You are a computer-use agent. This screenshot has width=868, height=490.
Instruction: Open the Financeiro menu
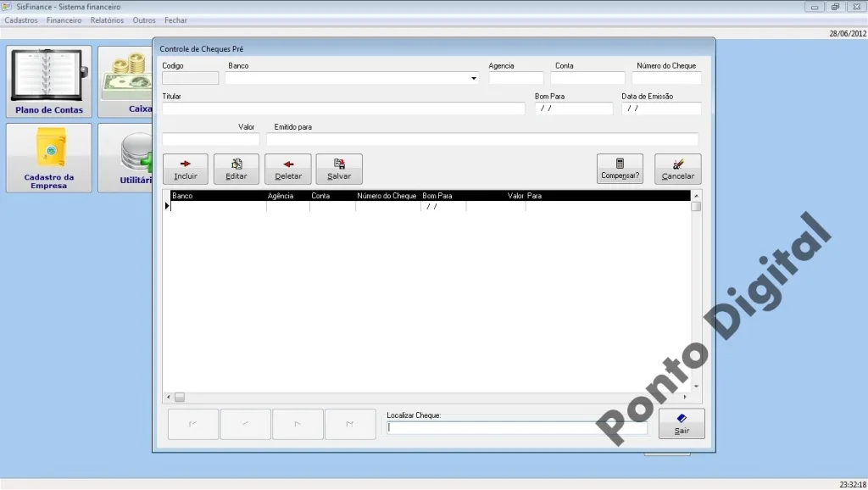[64, 20]
